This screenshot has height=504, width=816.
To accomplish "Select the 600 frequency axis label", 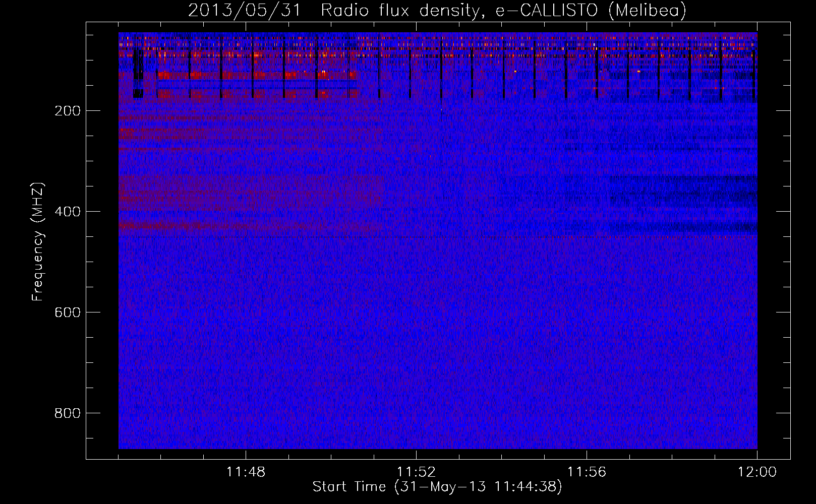I will click(x=68, y=312).
